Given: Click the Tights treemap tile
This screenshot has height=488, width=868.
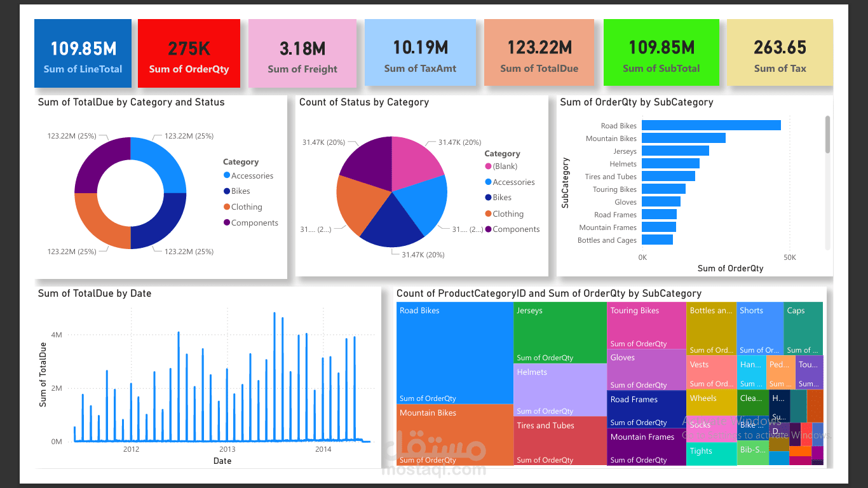Looking at the screenshot, I should point(711,454).
